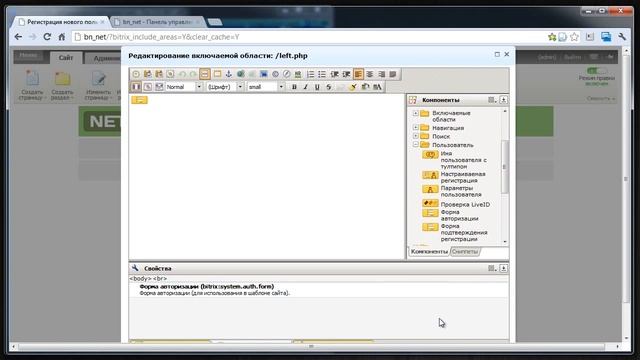Expand the Поиск folder

(416, 136)
